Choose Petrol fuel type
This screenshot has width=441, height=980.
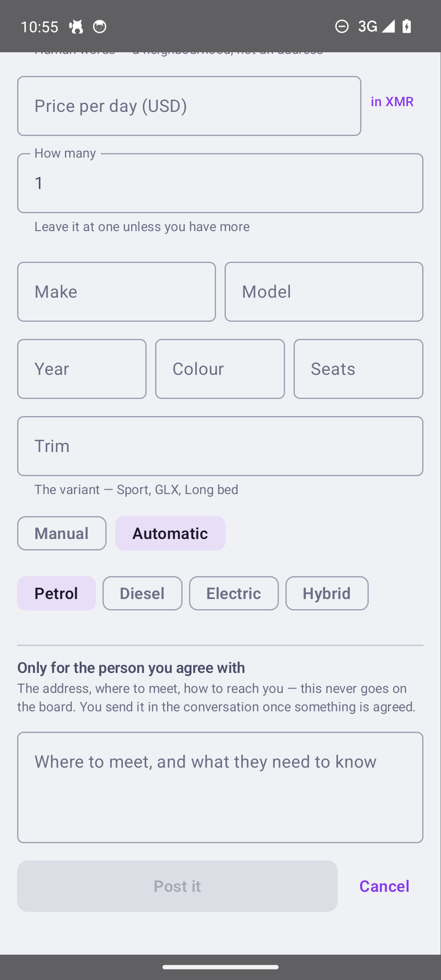pos(56,593)
